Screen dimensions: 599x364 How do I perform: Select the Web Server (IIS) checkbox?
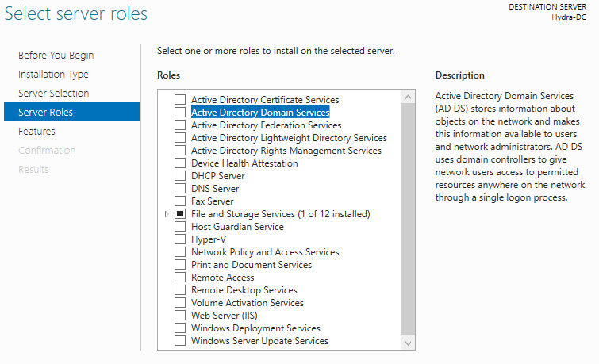(x=180, y=315)
